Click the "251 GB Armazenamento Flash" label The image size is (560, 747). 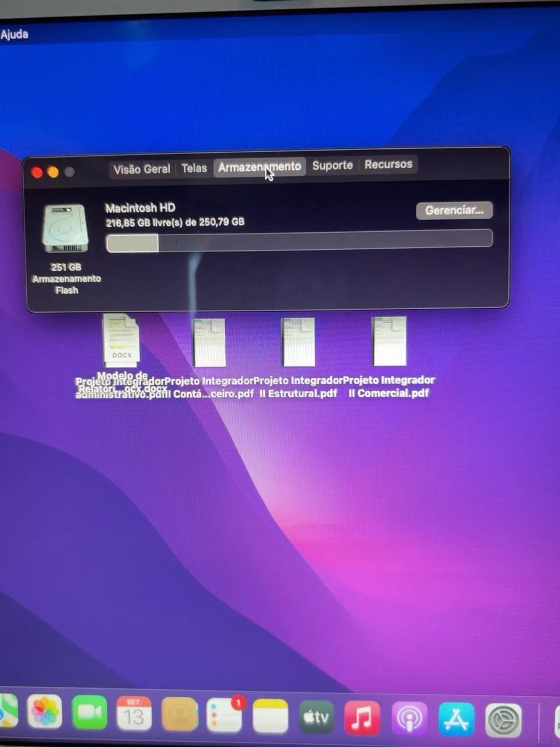pos(66,278)
